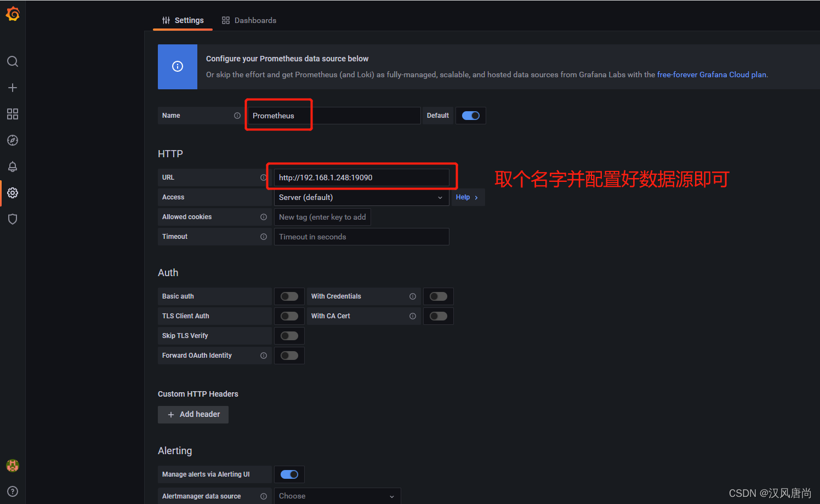Enable the Forward OAuth Identity switch
This screenshot has height=504, width=820.
click(x=289, y=356)
